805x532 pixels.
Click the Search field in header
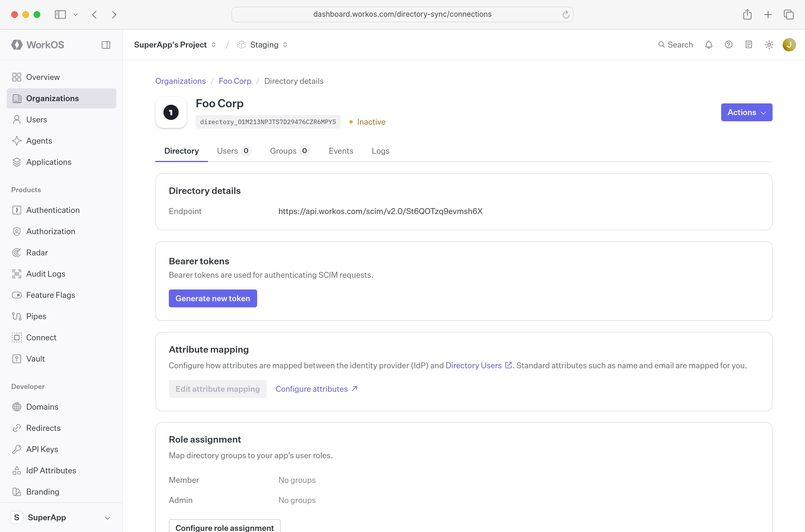(675, 45)
